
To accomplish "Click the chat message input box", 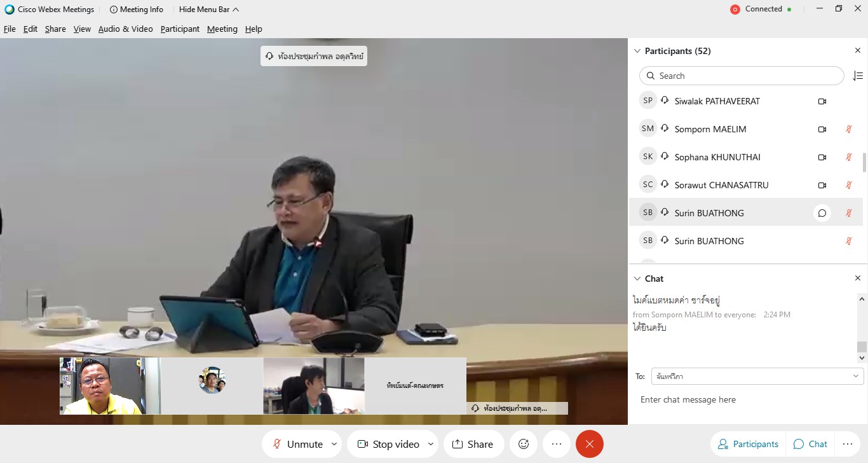I will point(748,400).
